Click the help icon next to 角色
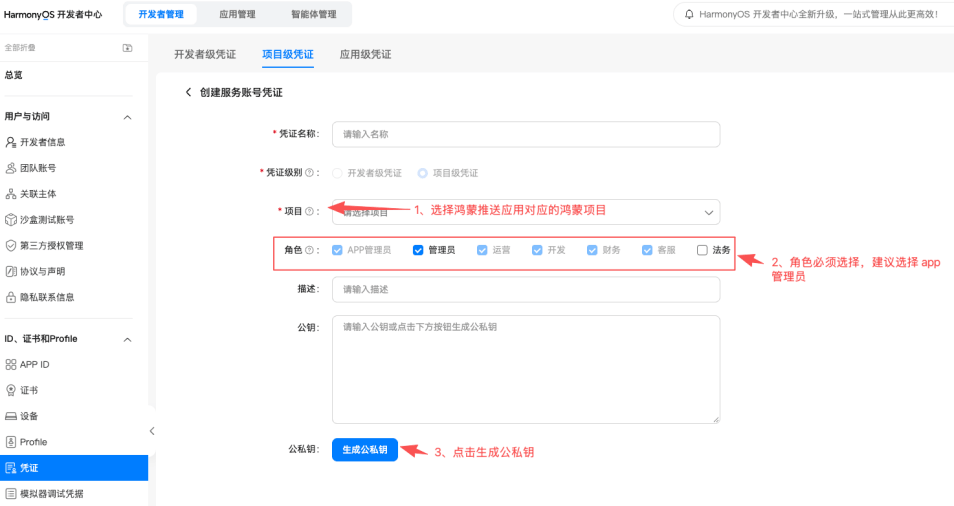 309,250
